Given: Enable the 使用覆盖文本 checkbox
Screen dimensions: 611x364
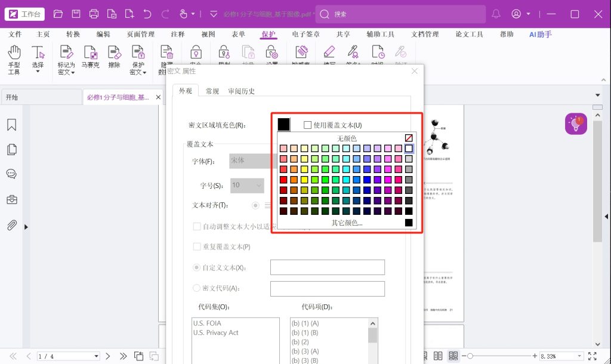Looking at the screenshot, I should [308, 125].
